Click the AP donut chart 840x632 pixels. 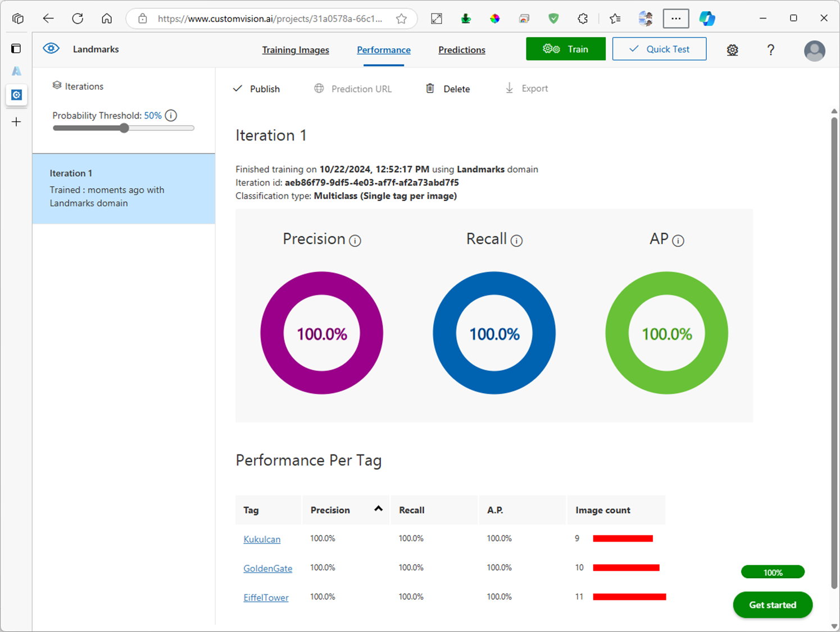(667, 333)
